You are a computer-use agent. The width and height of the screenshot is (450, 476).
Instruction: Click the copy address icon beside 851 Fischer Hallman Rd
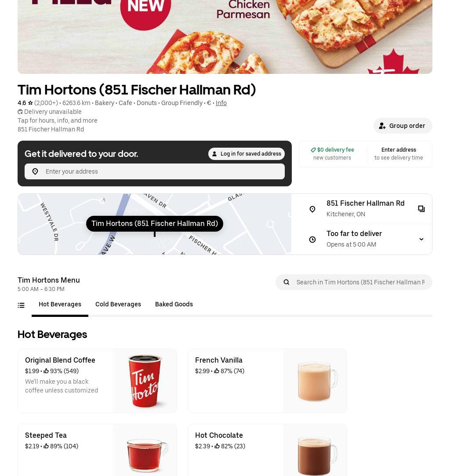pyautogui.click(x=421, y=209)
